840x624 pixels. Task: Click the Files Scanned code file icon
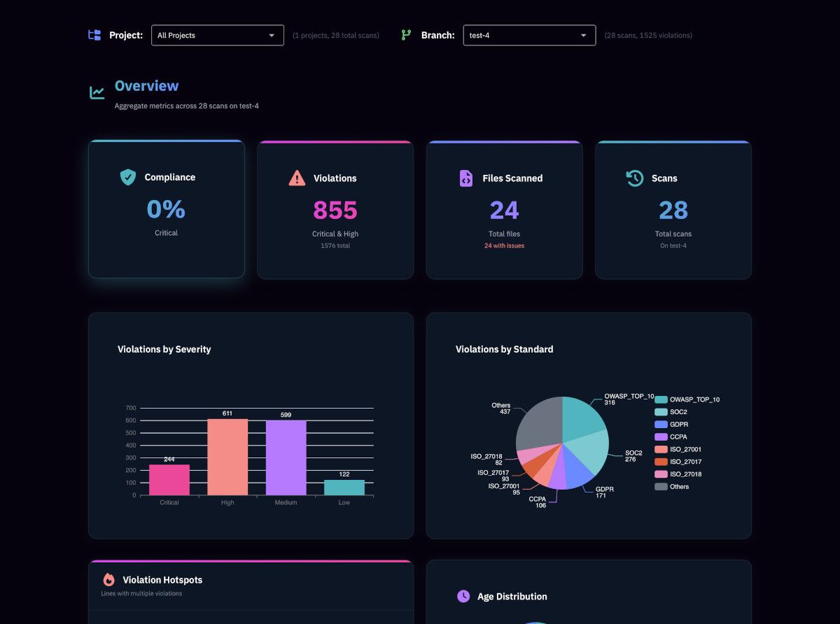tap(466, 178)
